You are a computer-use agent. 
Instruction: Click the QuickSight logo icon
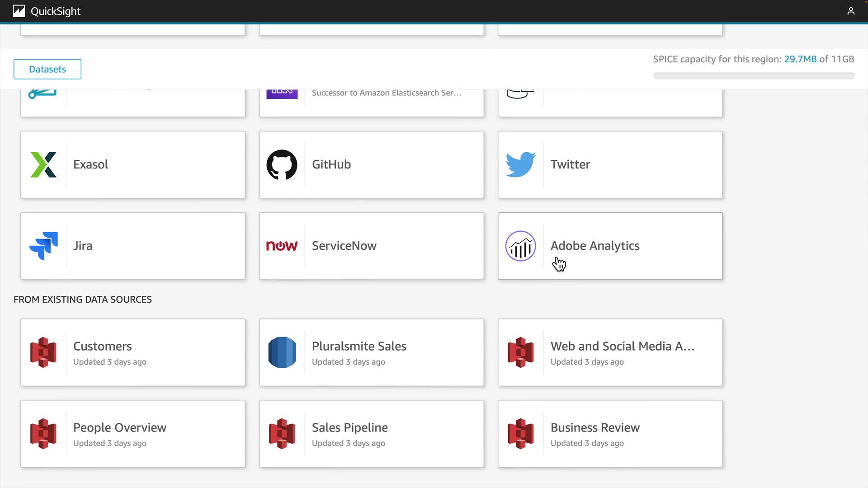click(19, 11)
